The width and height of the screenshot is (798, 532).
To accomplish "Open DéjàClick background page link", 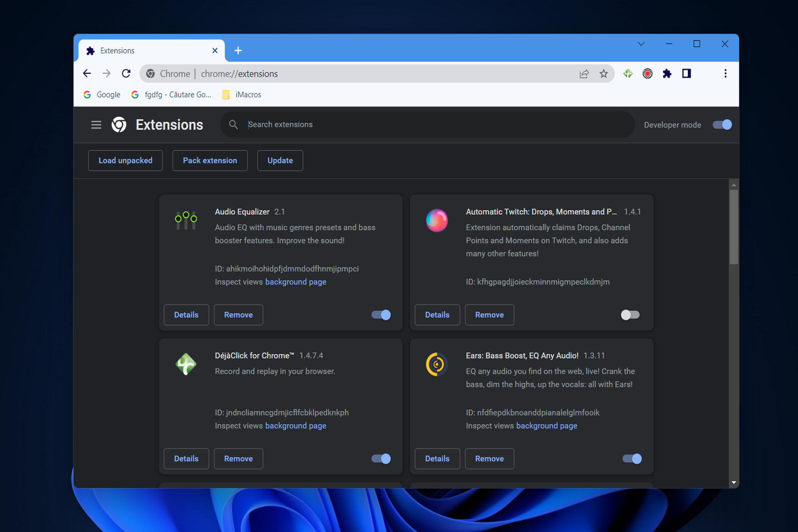I will point(296,426).
